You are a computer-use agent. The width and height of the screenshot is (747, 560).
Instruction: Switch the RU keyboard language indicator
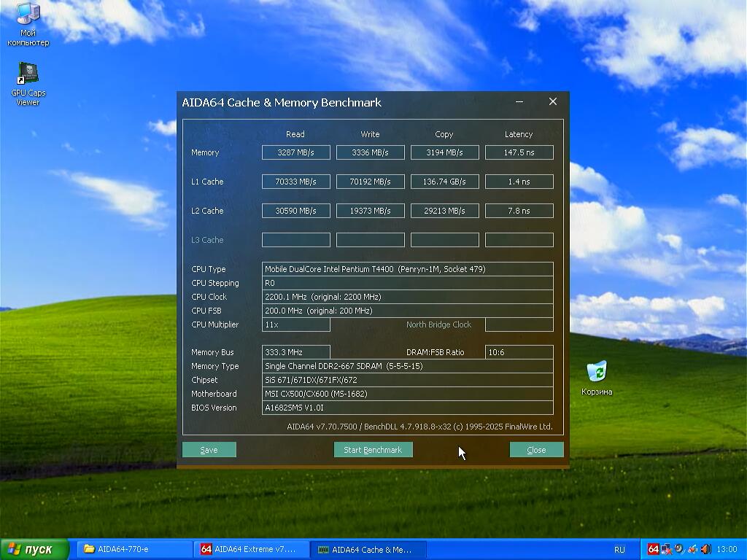(619, 549)
